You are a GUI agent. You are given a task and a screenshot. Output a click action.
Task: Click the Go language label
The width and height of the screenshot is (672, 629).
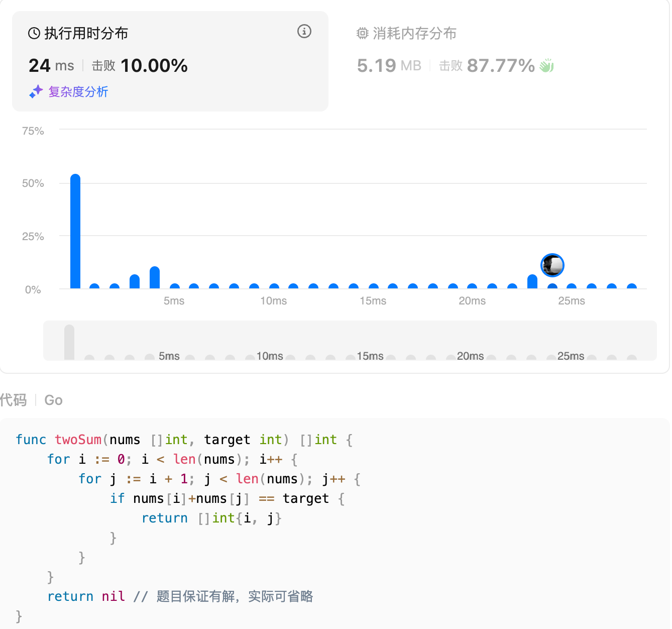(53, 400)
